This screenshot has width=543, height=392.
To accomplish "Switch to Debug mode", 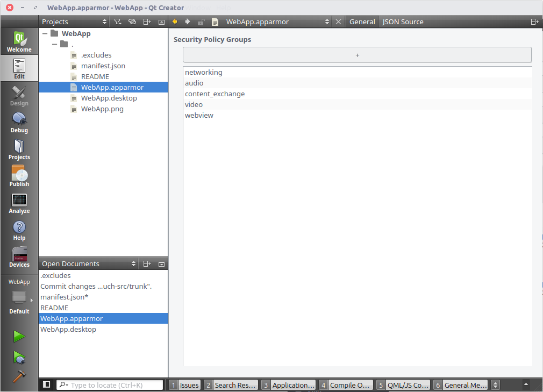I will 19,122.
